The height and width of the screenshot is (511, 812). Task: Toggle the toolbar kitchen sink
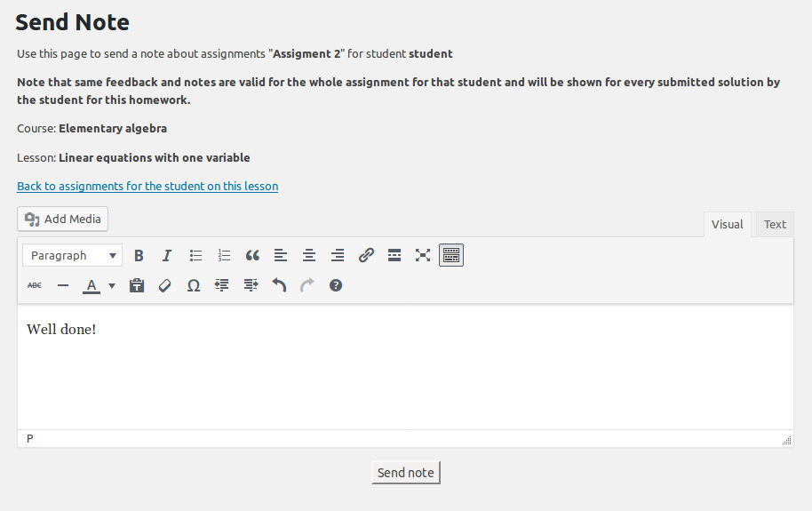tap(451, 256)
